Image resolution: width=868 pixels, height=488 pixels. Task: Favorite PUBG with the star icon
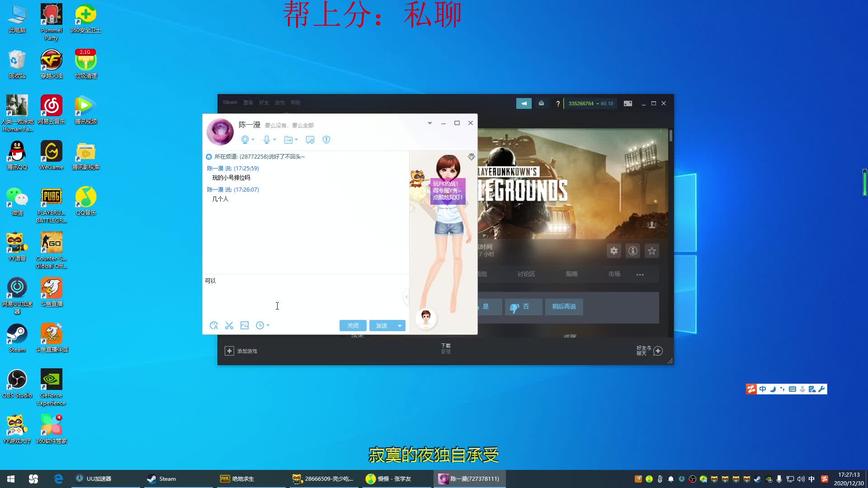(652, 251)
